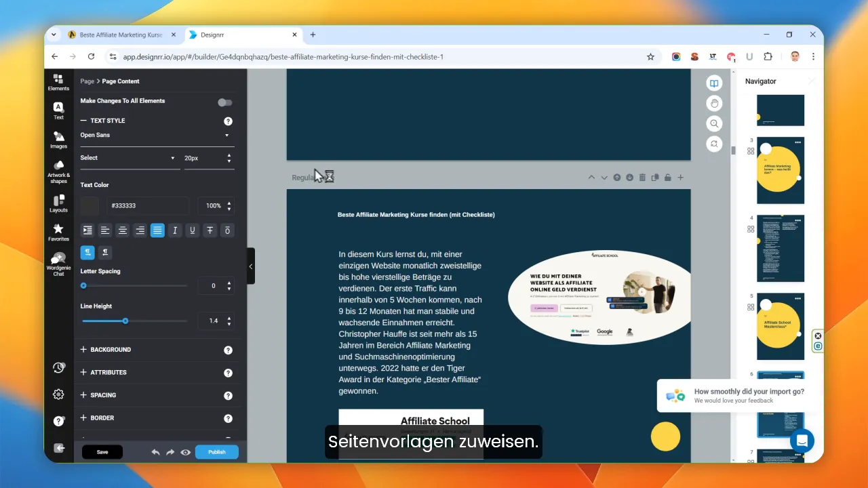Align text left

coord(105,230)
